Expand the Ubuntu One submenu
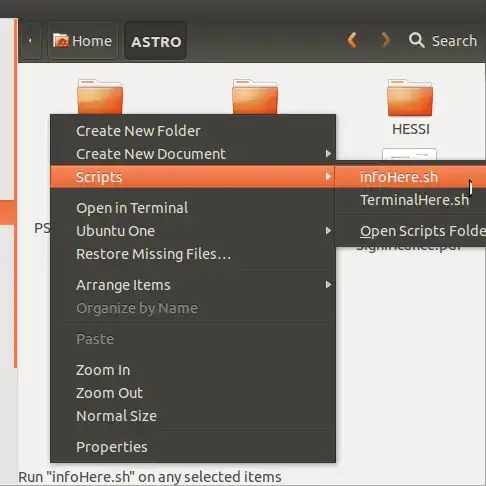The width and height of the screenshot is (486, 486). (x=193, y=231)
